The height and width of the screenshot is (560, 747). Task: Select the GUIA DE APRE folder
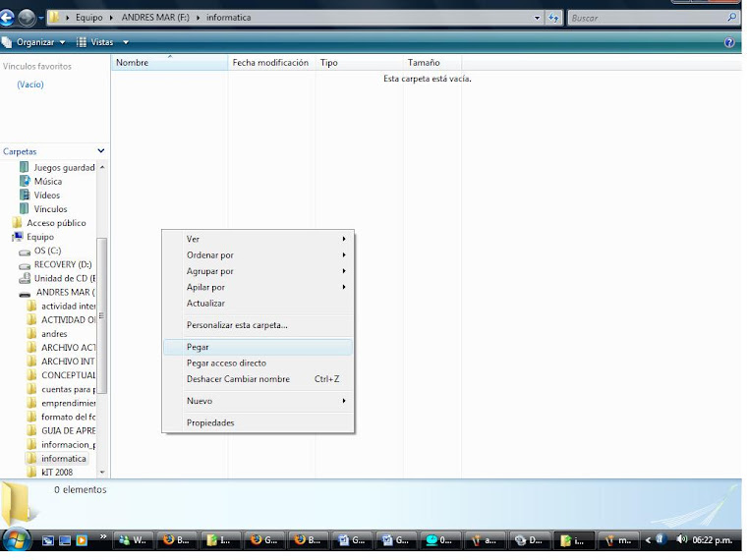61,430
